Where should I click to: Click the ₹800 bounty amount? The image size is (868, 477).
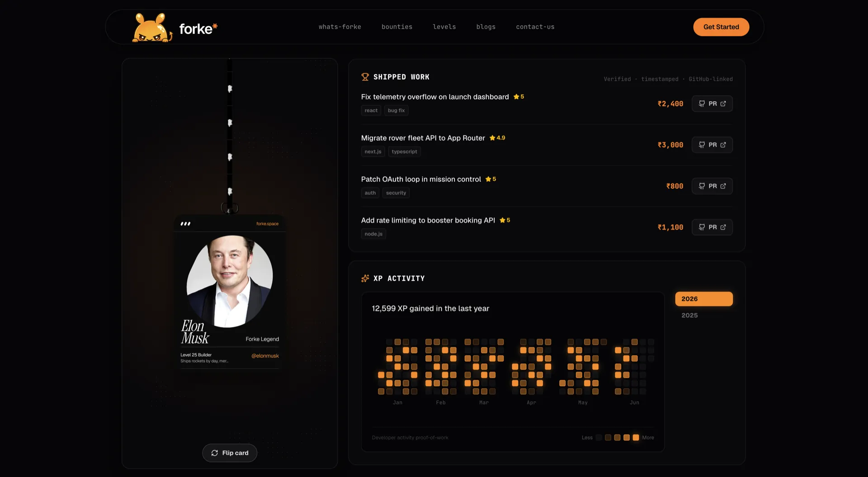(675, 186)
